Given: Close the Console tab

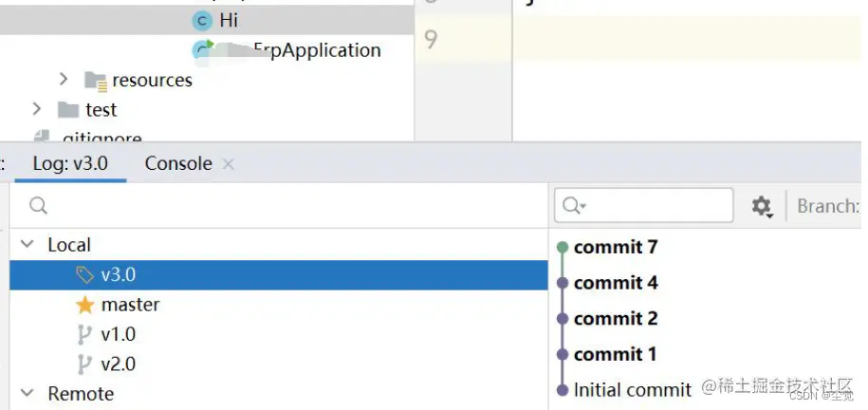Looking at the screenshot, I should (228, 163).
